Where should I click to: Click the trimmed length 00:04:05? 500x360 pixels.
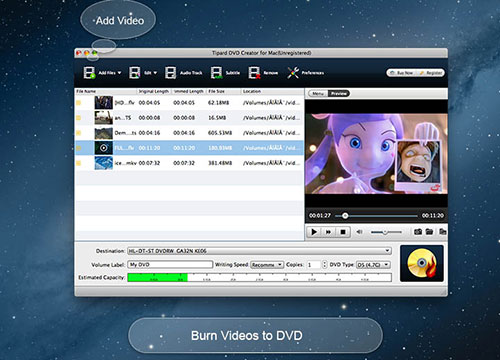(184, 103)
